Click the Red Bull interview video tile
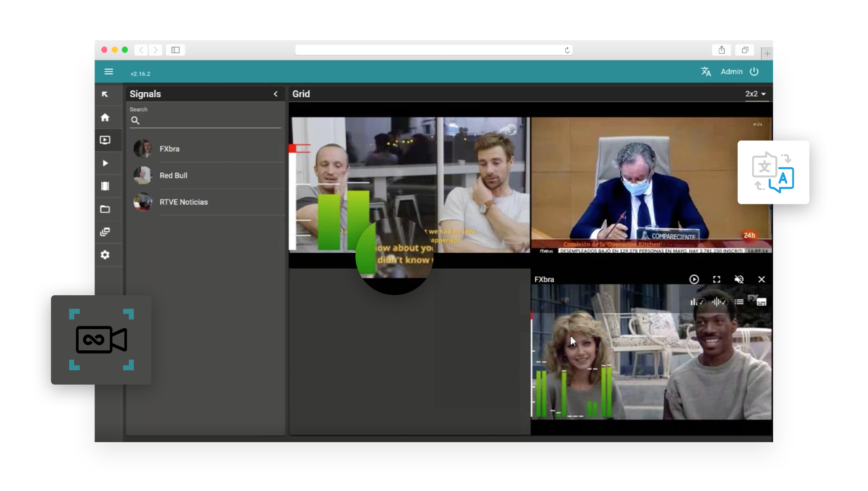Screen dimensions: 868x491 [x=409, y=184]
